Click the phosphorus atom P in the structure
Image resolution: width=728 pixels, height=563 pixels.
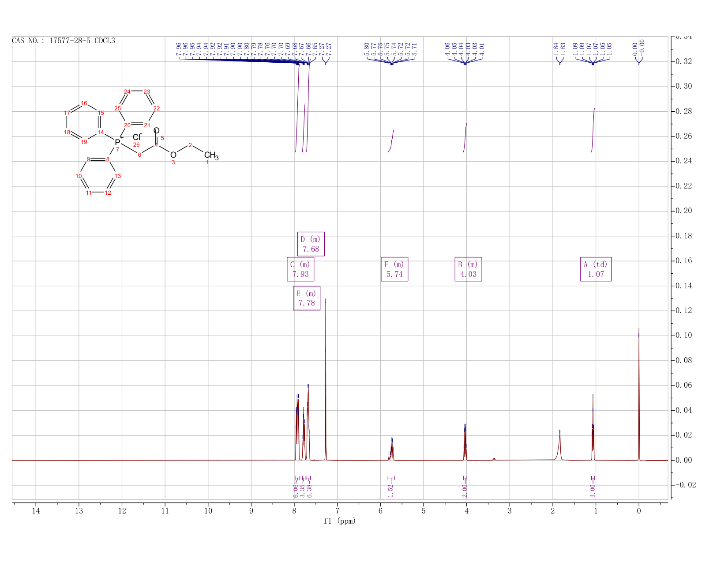117,142
